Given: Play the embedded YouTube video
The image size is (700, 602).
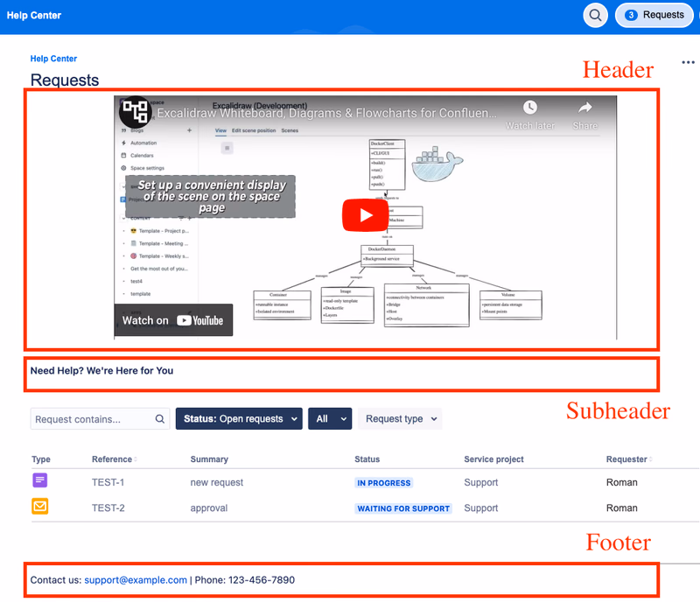Looking at the screenshot, I should [x=365, y=215].
